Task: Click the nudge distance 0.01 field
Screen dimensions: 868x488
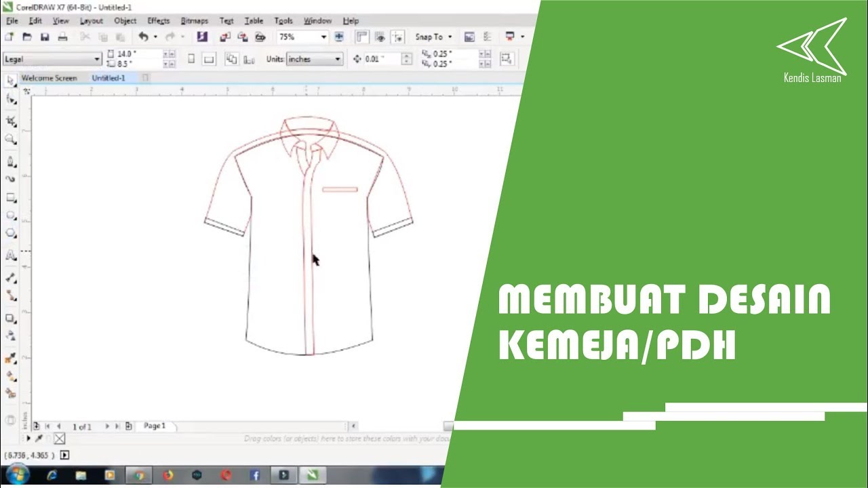Action: coord(382,59)
